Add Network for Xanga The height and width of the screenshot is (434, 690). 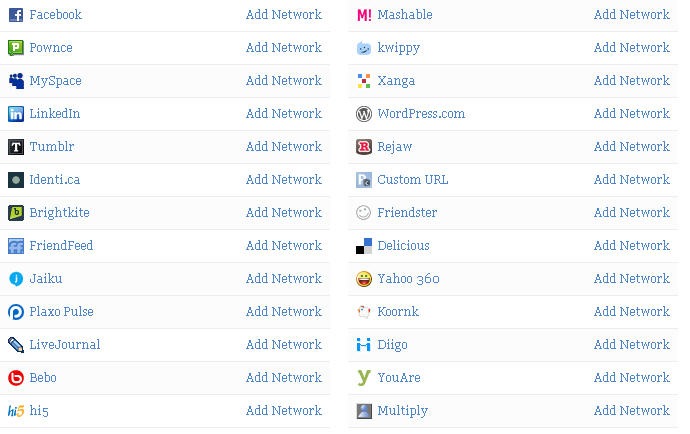(632, 81)
